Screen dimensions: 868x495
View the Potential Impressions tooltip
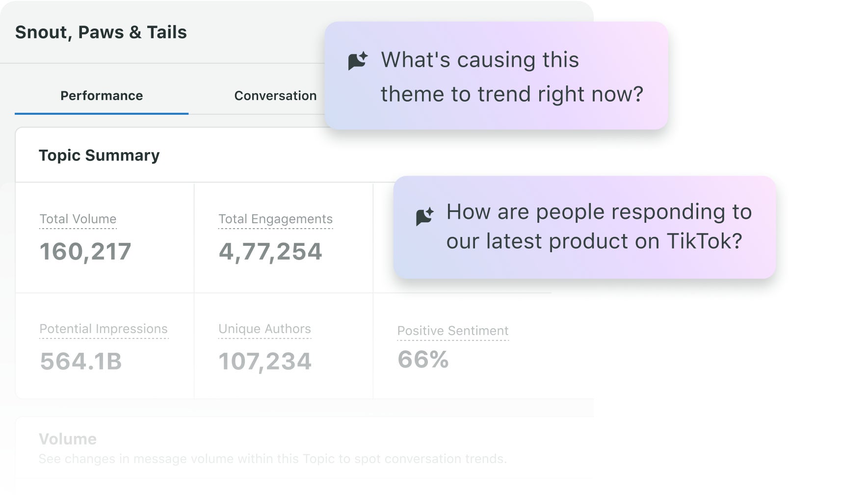click(104, 329)
